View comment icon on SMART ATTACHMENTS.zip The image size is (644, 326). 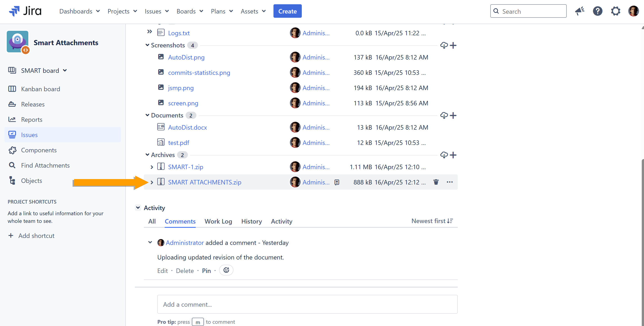click(337, 182)
